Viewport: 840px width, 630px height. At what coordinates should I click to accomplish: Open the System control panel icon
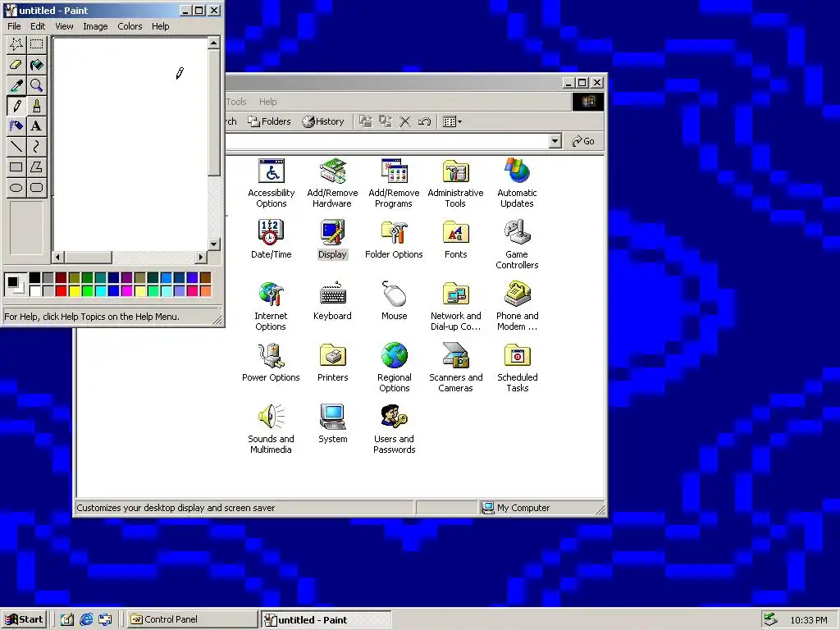click(333, 423)
